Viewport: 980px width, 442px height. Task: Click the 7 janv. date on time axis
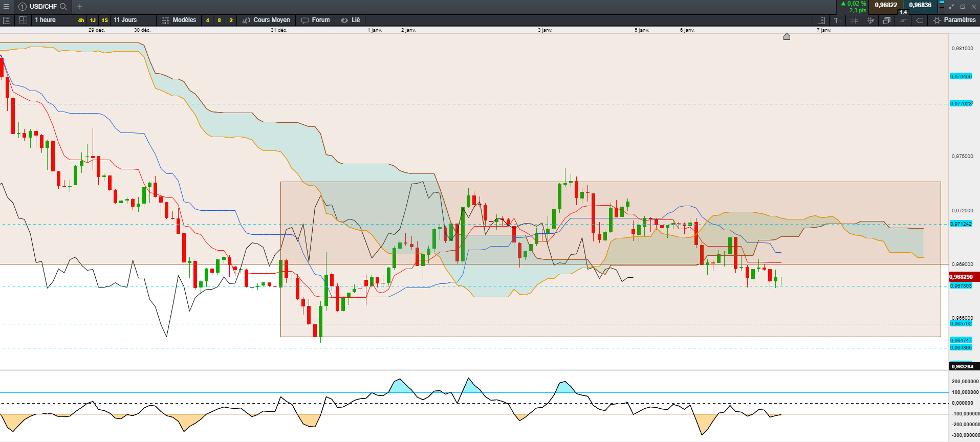[x=824, y=30]
